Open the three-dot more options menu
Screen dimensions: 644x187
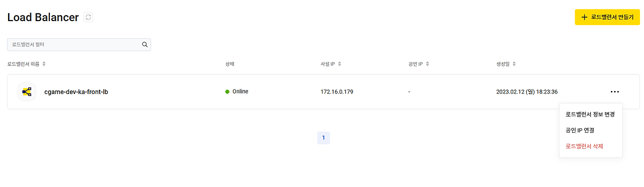[615, 91]
